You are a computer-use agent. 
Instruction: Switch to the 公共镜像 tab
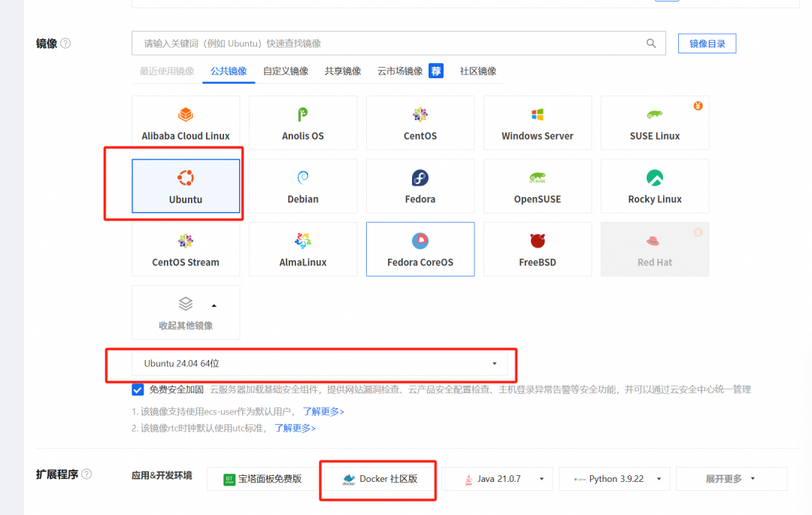229,71
